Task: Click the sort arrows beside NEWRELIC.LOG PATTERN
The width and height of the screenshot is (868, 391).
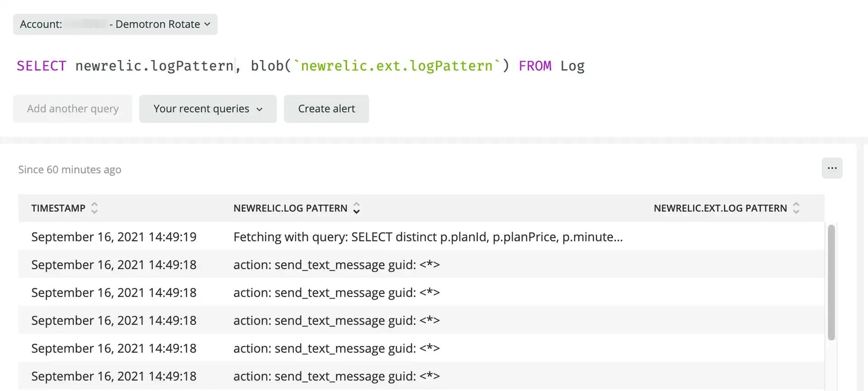Action: tap(356, 208)
